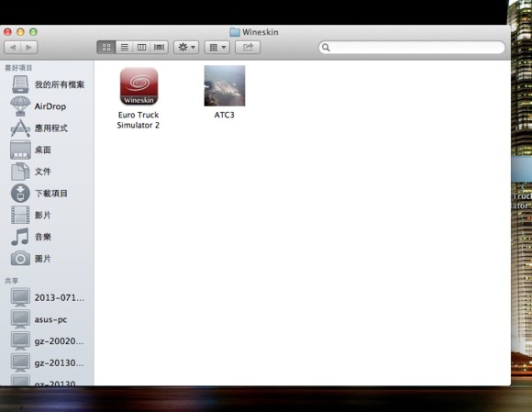Click the Wineskin folder icon in title bar
The image size is (532, 412).
pyautogui.click(x=235, y=32)
